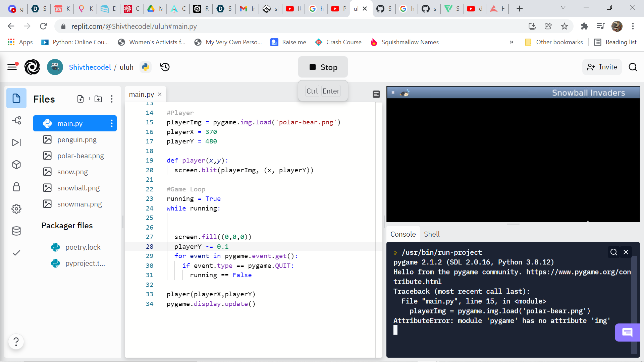The width and height of the screenshot is (644, 362).
Task: Click the Invite button
Action: (x=602, y=67)
